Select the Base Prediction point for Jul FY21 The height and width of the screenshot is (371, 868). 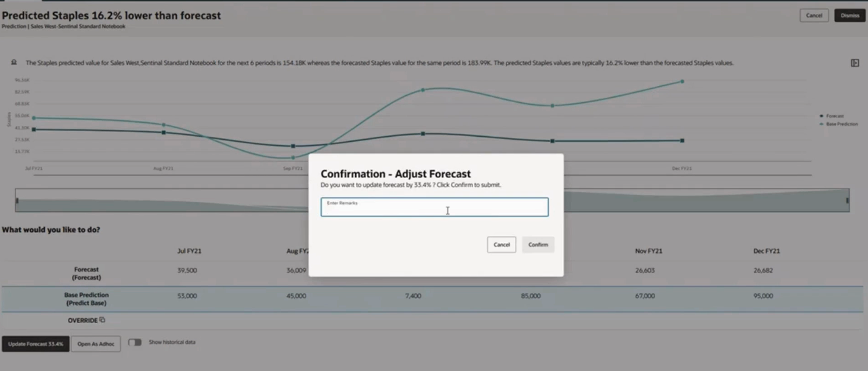click(x=34, y=118)
